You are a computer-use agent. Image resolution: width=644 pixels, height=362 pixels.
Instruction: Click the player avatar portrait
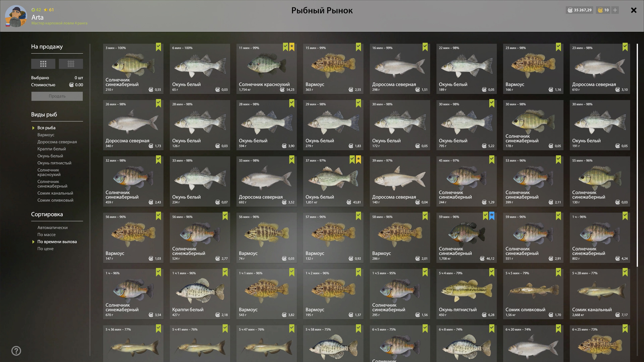tap(16, 16)
